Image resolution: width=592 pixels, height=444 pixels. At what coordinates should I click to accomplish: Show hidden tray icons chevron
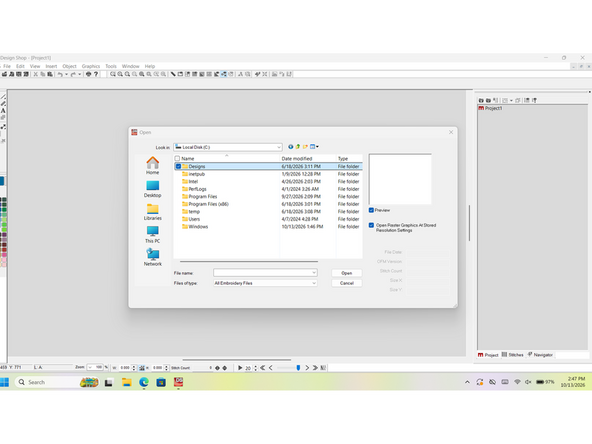tap(467, 382)
